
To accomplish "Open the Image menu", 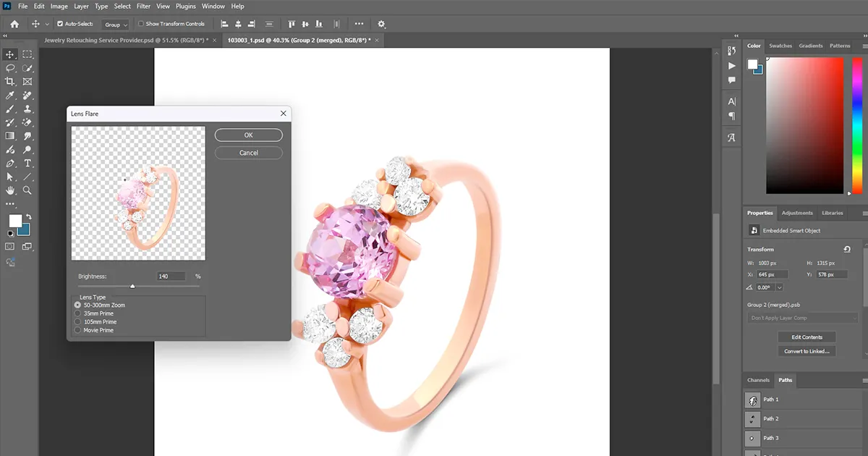I will (59, 7).
